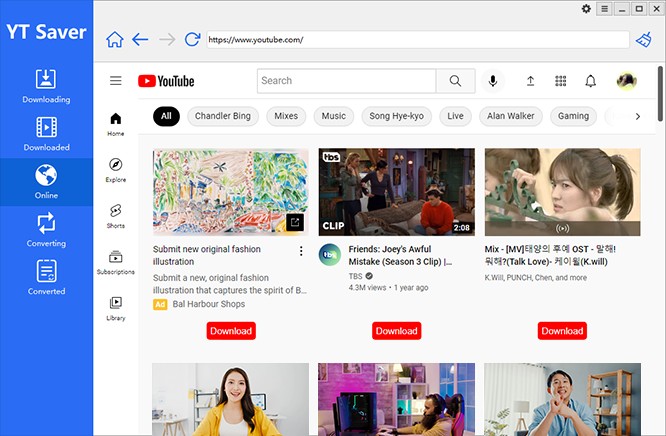Select the Online browser section
The height and width of the screenshot is (436, 666).
coord(46,182)
